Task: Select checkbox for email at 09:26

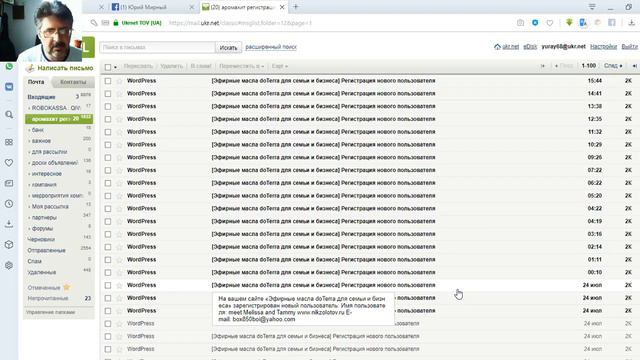Action: [108, 158]
